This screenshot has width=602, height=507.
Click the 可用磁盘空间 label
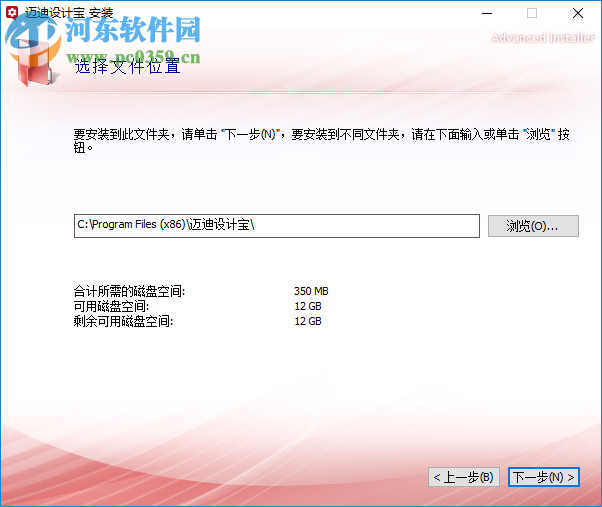[111, 306]
